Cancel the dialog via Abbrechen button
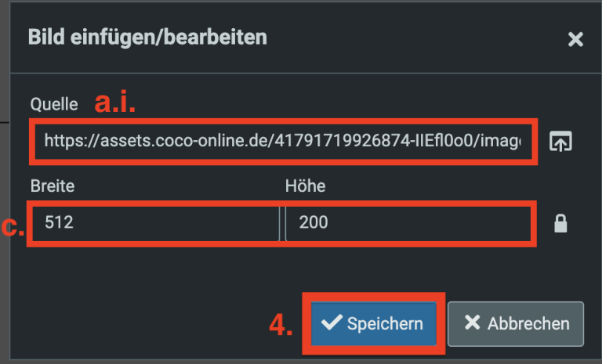Viewport: 602px width, 364px height. tap(516, 324)
